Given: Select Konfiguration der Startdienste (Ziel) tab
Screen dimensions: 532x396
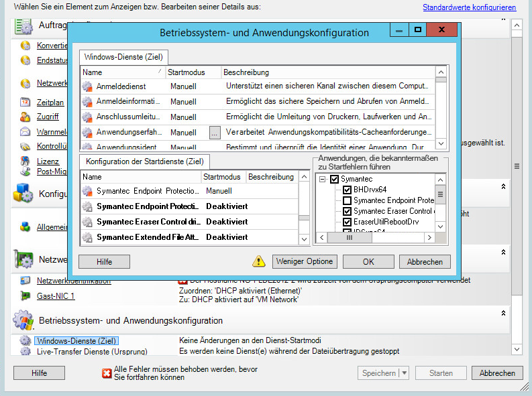Looking at the screenshot, I should [145, 162].
